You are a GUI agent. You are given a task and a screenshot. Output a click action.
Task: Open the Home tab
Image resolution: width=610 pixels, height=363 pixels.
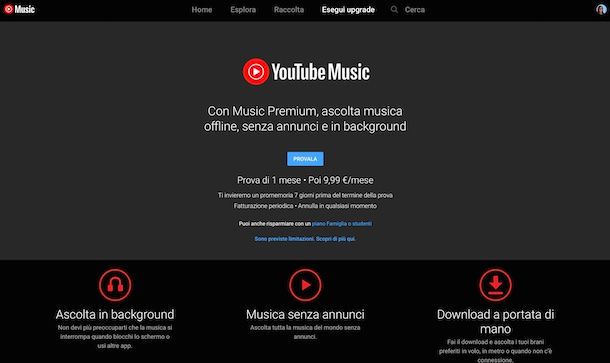[202, 10]
